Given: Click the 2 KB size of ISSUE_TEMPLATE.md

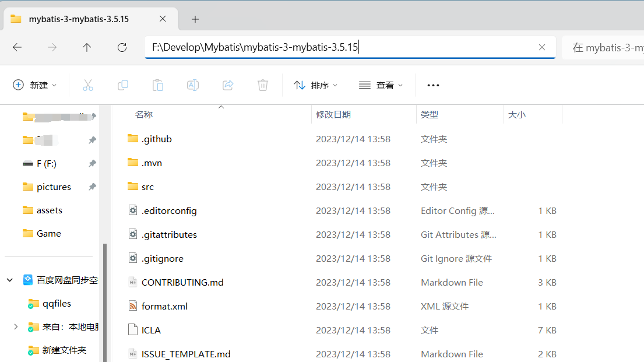Looking at the screenshot, I should [547, 354].
